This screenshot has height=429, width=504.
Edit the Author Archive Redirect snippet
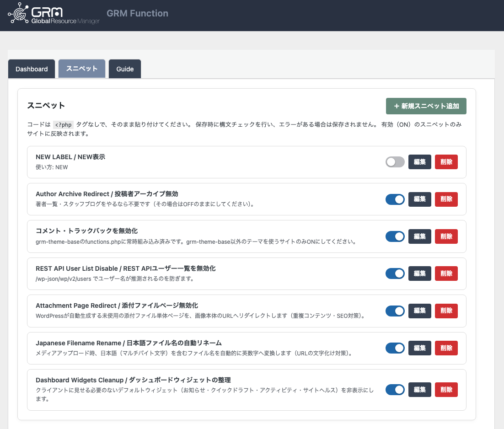pyautogui.click(x=420, y=199)
